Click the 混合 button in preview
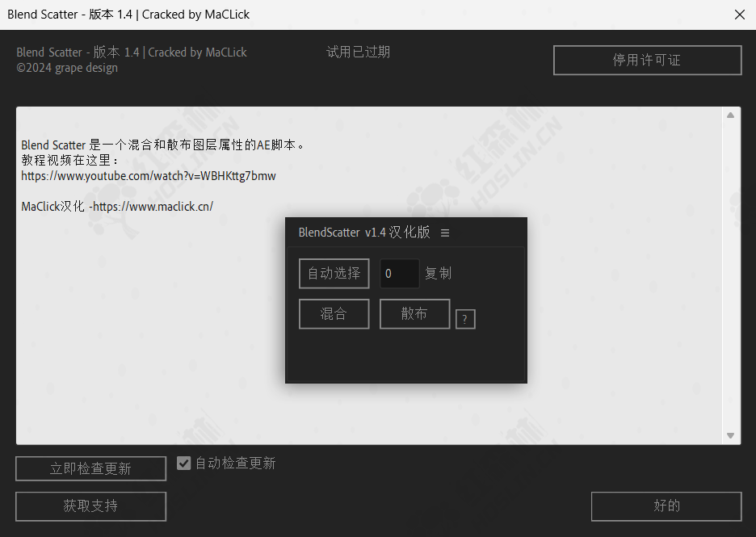The height and width of the screenshot is (537, 756). pos(334,314)
